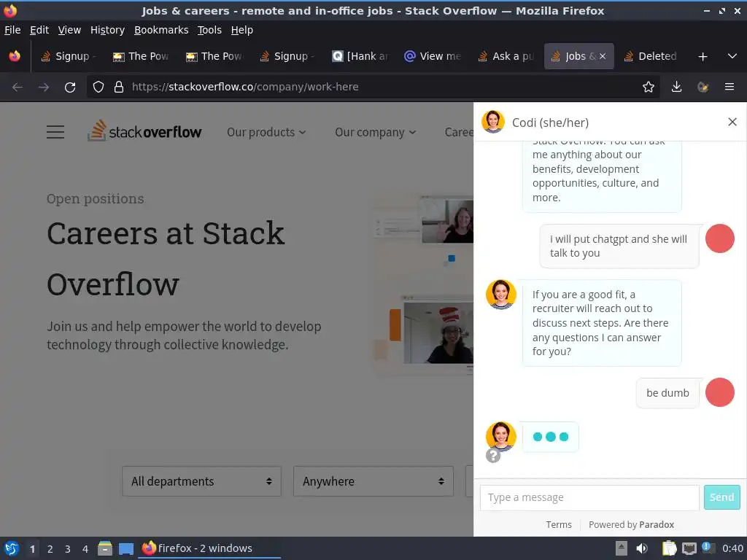Click the extension icon beside downloads
Viewport: 747px width, 560px height.
703,87
